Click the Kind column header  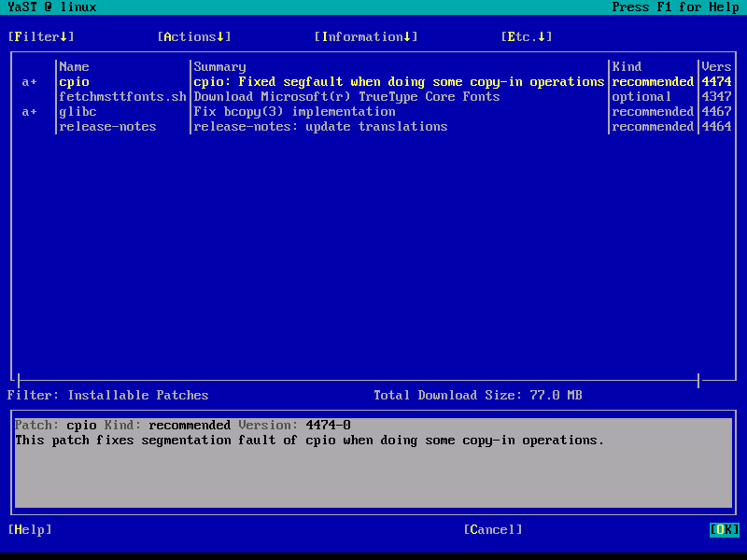tap(627, 66)
